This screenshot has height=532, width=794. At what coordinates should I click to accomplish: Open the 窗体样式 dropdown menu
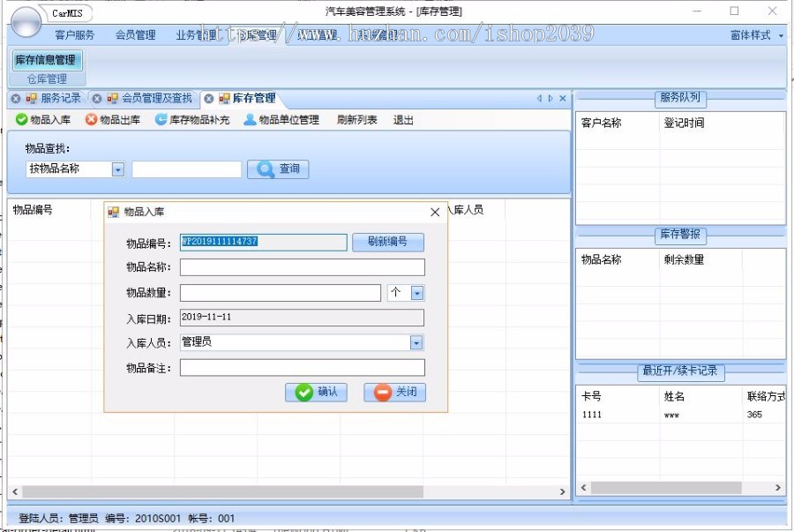[757, 35]
